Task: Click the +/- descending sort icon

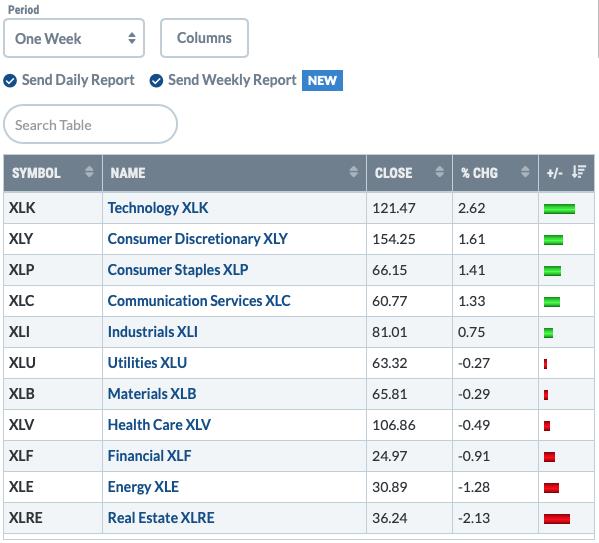Action: (x=579, y=172)
